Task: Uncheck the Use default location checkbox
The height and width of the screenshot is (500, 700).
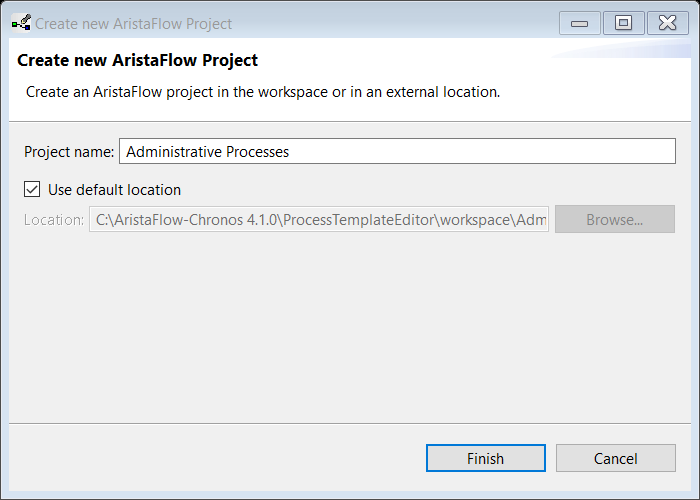Action: click(32, 189)
